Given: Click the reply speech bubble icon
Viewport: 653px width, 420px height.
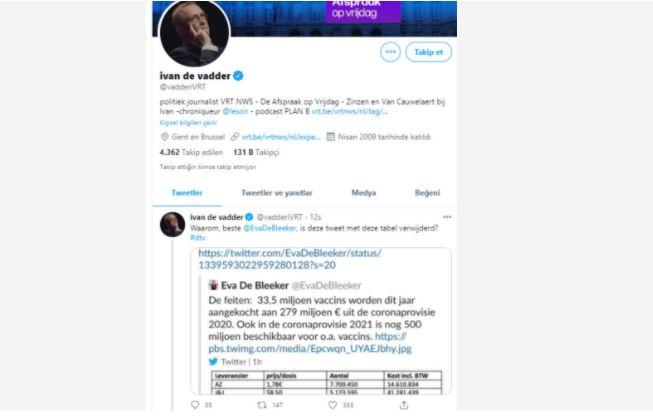Looking at the screenshot, I should click(195, 405).
